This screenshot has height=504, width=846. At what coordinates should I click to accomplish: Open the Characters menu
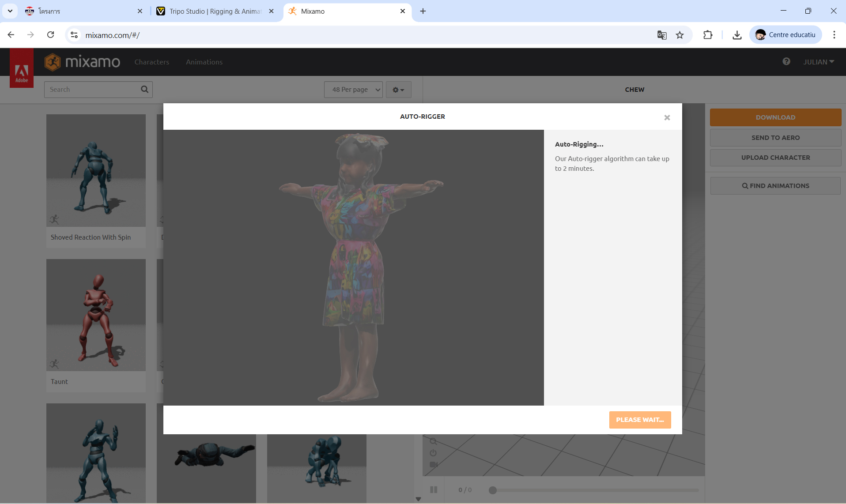pos(151,62)
